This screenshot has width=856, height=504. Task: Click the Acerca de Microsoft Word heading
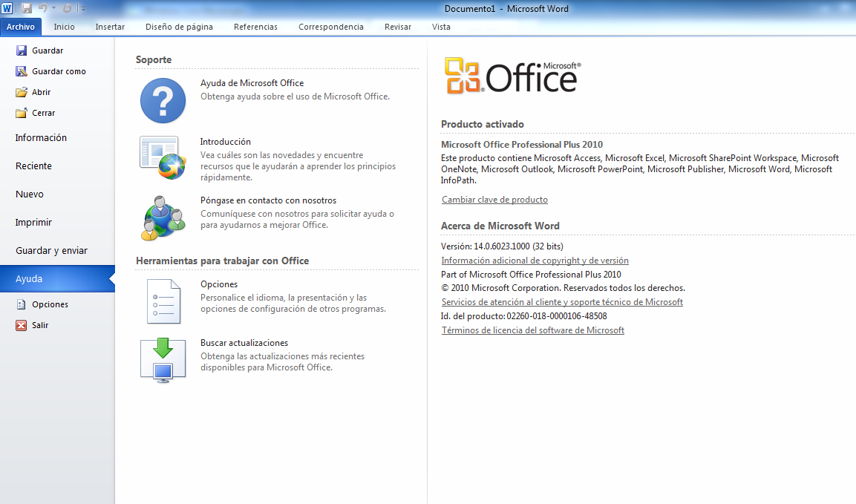point(500,226)
